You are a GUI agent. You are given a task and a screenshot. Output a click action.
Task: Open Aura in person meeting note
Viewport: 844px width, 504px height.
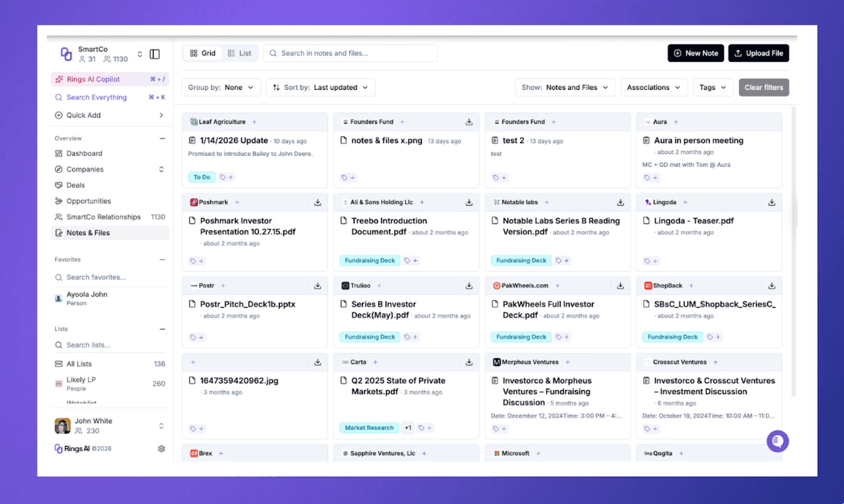pyautogui.click(x=698, y=140)
